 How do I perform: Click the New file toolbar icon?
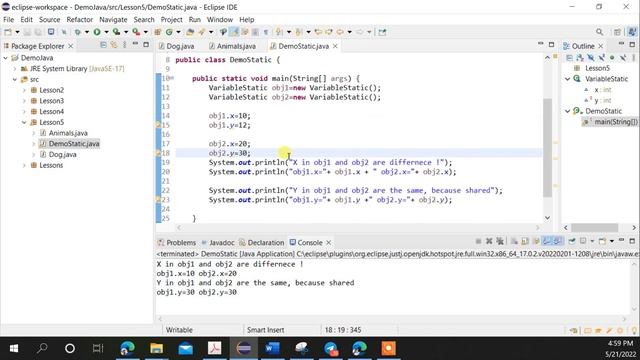[x=8, y=32]
